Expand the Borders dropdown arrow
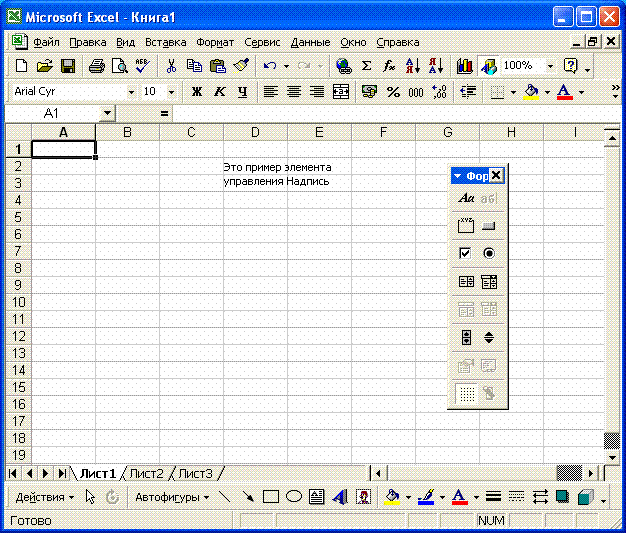This screenshot has height=533, width=626. pos(513,92)
